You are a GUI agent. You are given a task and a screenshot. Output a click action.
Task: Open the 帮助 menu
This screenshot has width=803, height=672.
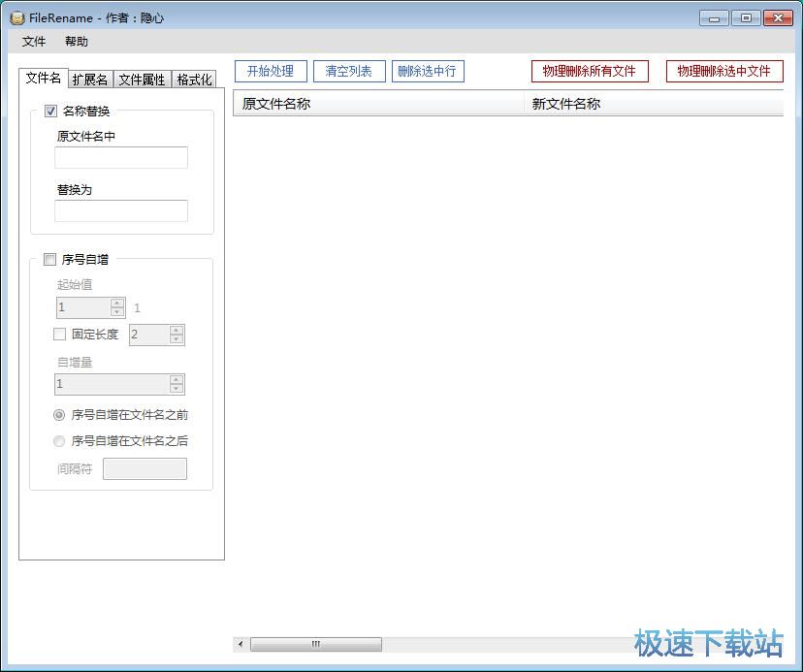(x=77, y=42)
